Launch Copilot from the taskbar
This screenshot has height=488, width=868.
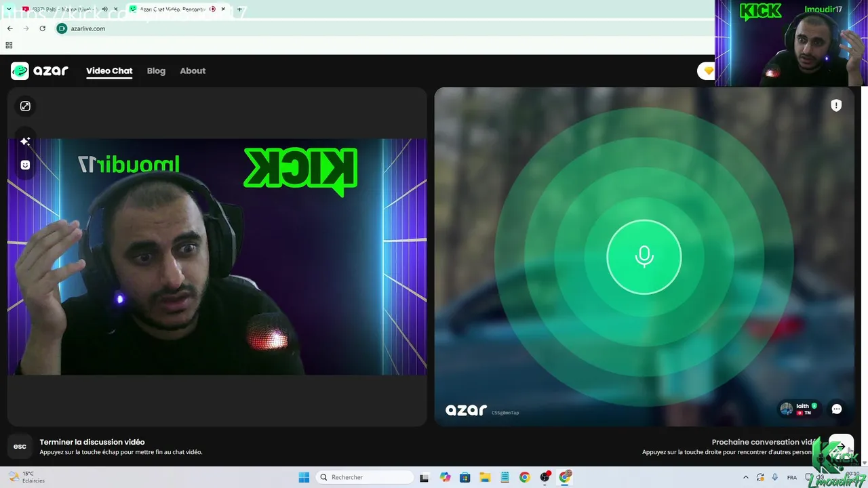pyautogui.click(x=445, y=477)
